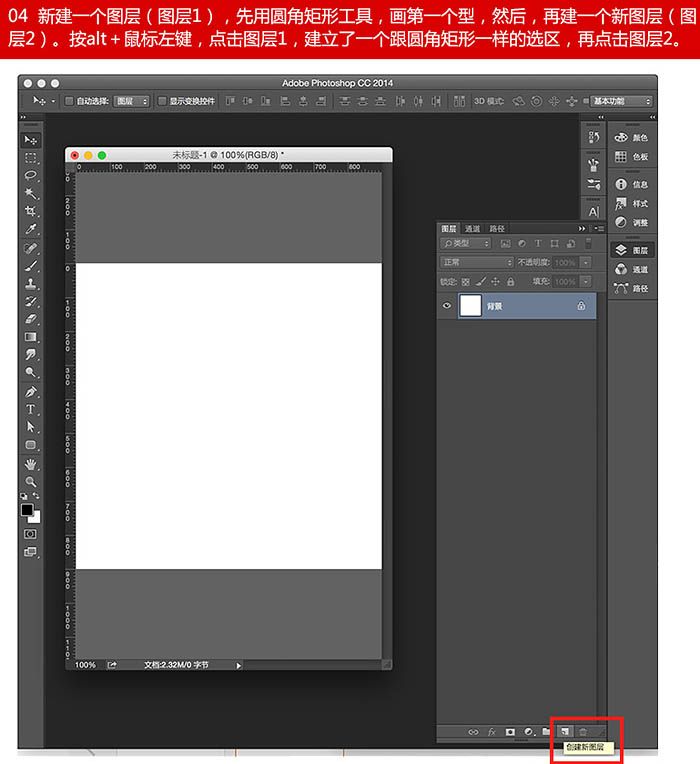This screenshot has height=764, width=700.
Task: Enable the 自动选择 checkbox
Action: (69, 101)
